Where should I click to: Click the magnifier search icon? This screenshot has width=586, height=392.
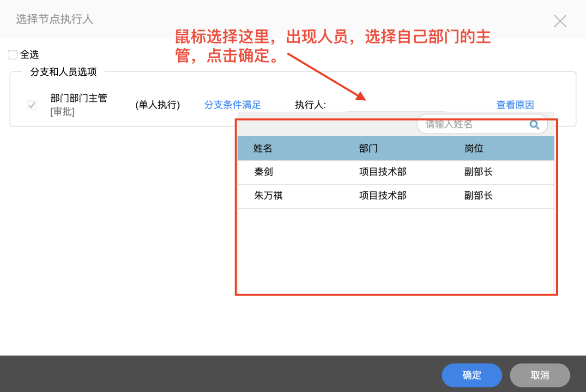tap(534, 124)
